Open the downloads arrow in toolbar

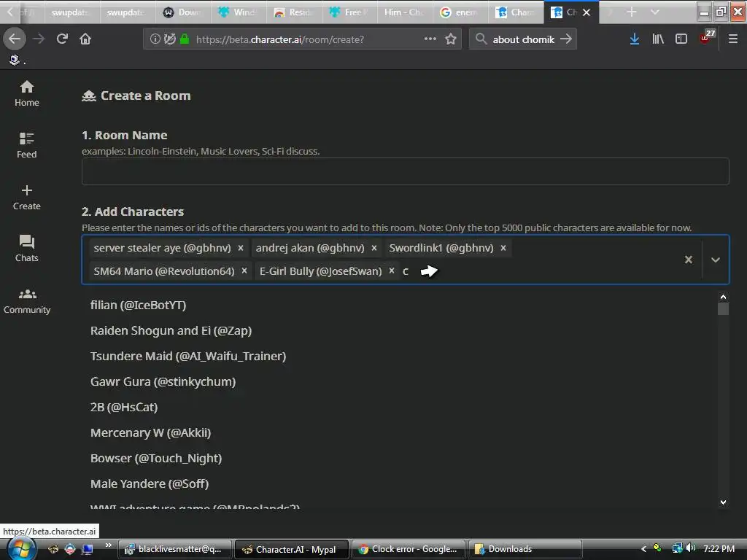click(635, 39)
